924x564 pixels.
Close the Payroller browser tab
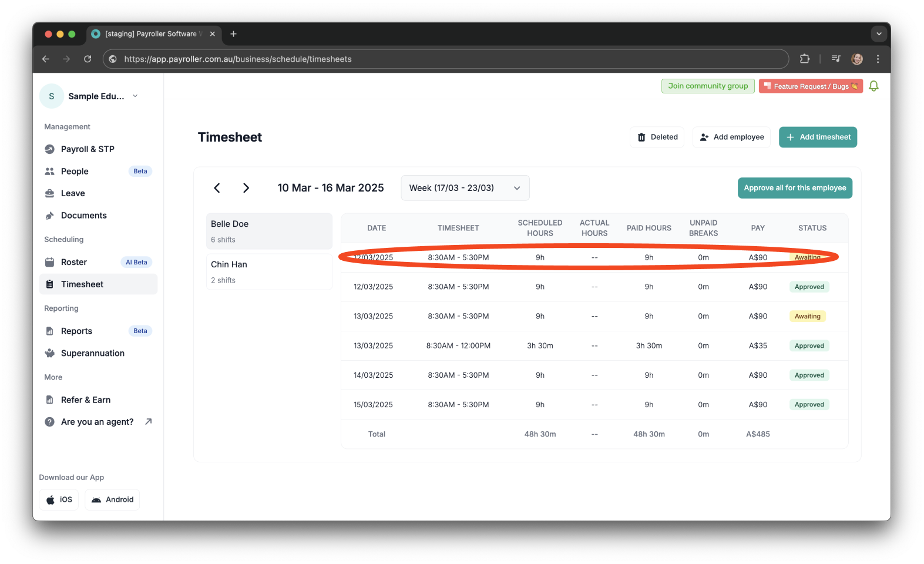point(213,34)
